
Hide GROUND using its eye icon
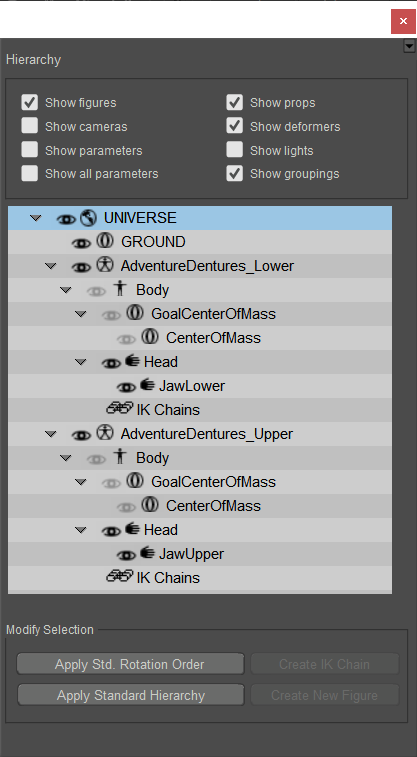point(81,243)
